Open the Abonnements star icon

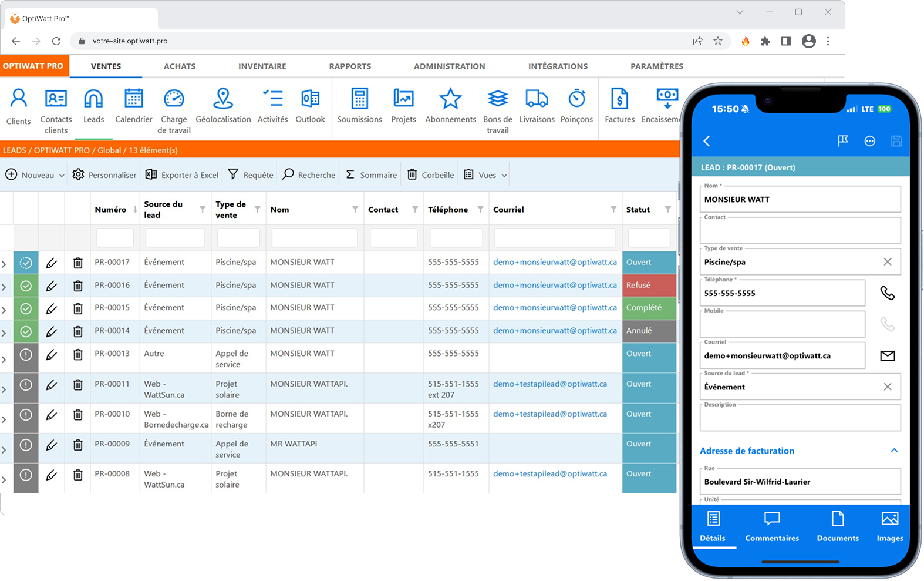point(450,98)
